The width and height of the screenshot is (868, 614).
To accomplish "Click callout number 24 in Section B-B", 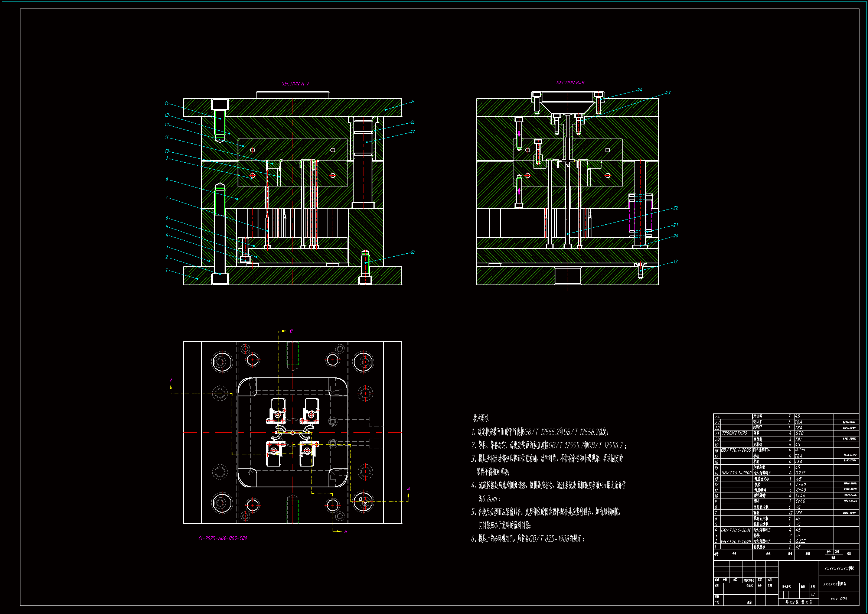I will coord(640,90).
